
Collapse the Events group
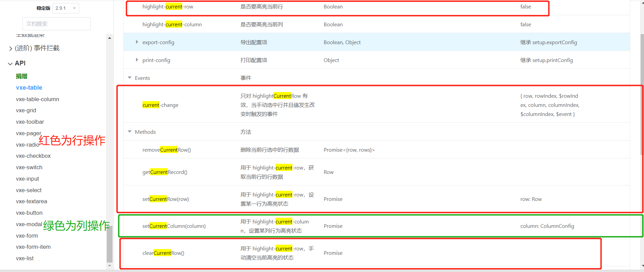pos(130,78)
